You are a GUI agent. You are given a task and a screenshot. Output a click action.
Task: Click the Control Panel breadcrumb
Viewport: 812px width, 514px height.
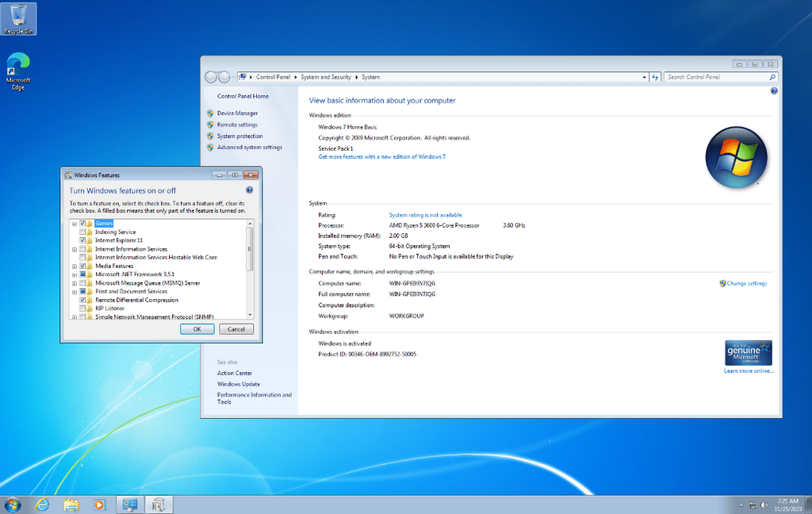[273, 77]
